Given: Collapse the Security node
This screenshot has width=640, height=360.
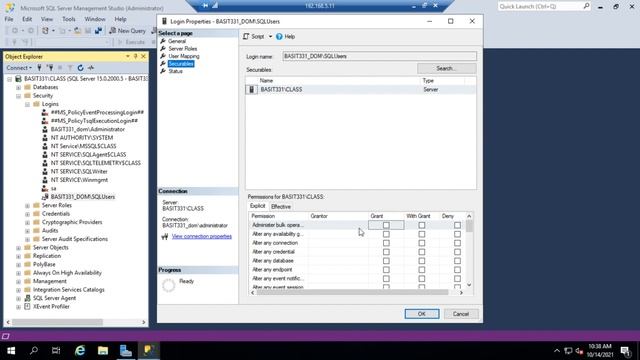Looking at the screenshot, I should [x=18, y=96].
